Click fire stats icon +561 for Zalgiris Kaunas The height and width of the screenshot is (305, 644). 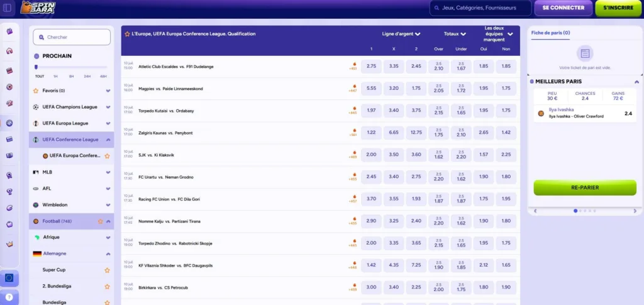pos(353,133)
